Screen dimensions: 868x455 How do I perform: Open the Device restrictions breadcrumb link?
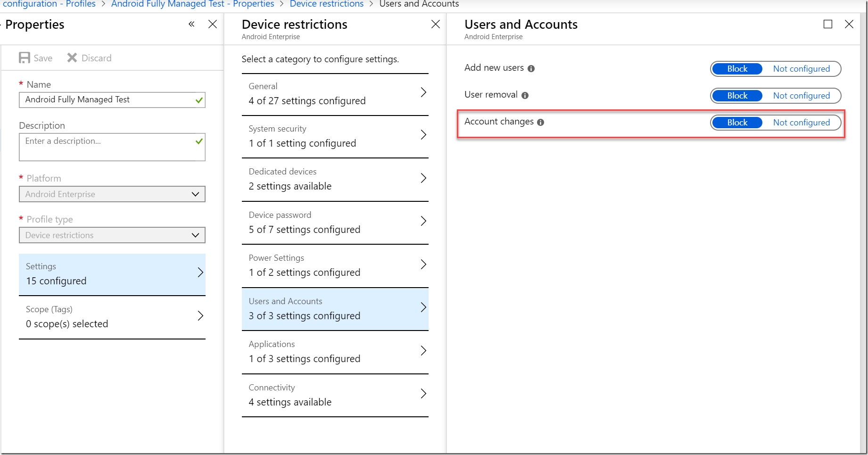pos(326,4)
